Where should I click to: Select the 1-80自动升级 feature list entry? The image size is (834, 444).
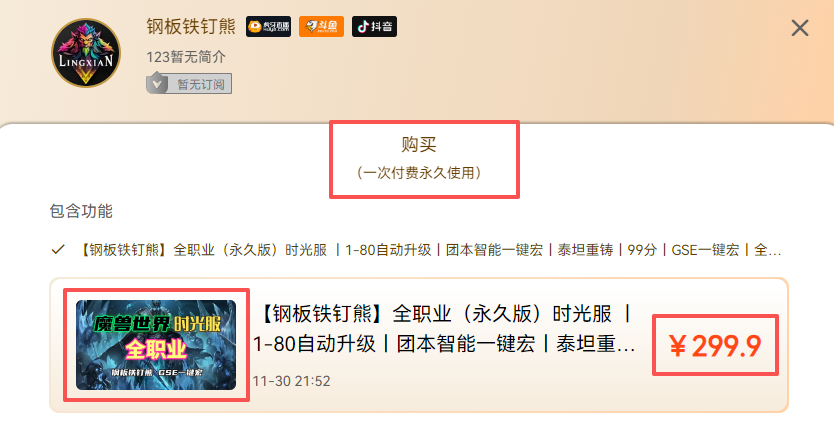[388, 250]
